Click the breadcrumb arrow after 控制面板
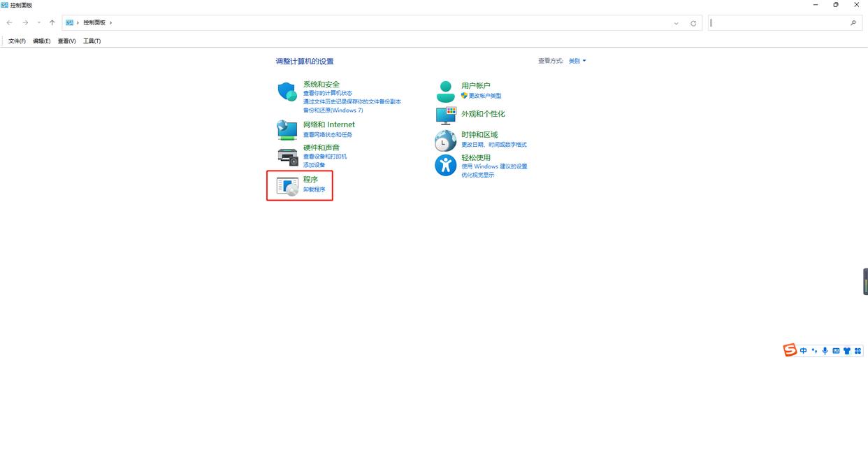The width and height of the screenshot is (868, 467). tap(110, 22)
